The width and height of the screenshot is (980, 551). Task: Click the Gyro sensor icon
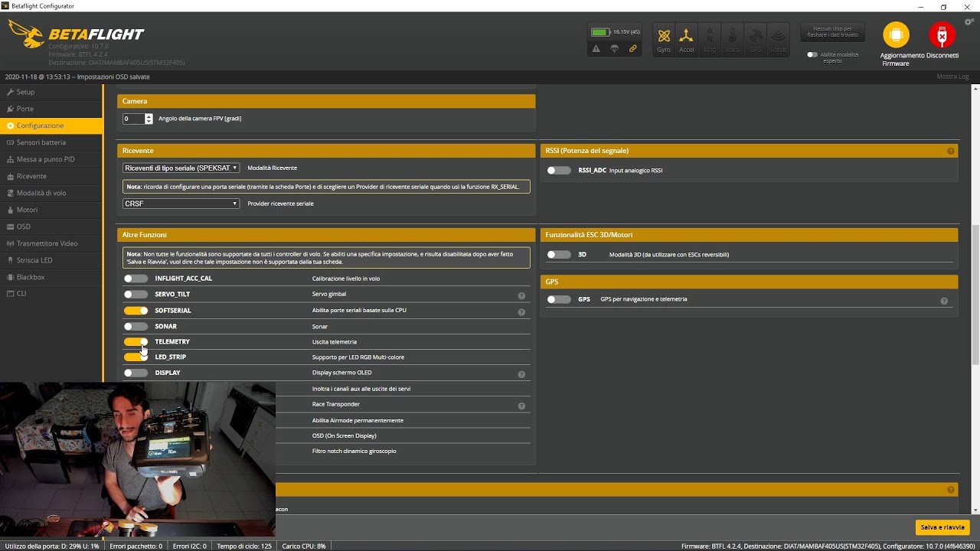(664, 39)
